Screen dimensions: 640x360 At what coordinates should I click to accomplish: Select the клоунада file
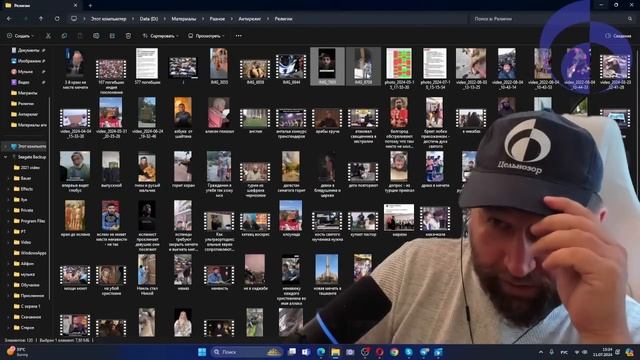pos(291,218)
